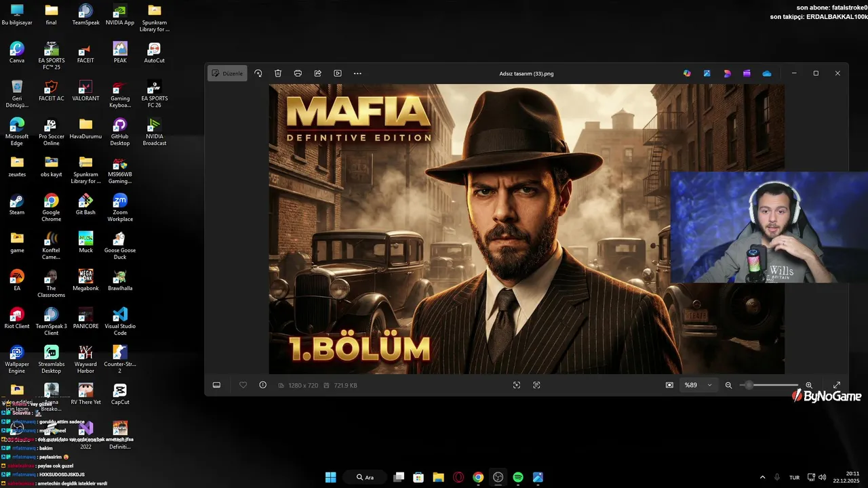Open the blue image editor icon in Photos title bar

point(707,73)
